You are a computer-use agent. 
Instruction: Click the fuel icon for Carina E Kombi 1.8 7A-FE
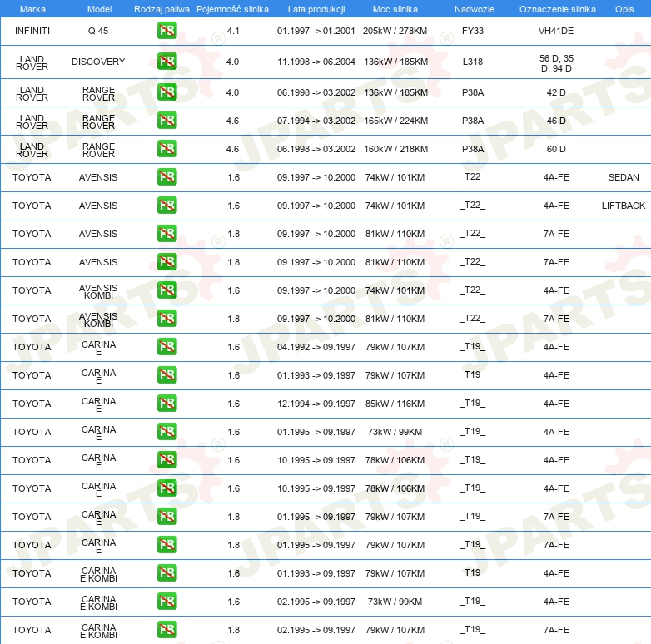[x=166, y=629]
